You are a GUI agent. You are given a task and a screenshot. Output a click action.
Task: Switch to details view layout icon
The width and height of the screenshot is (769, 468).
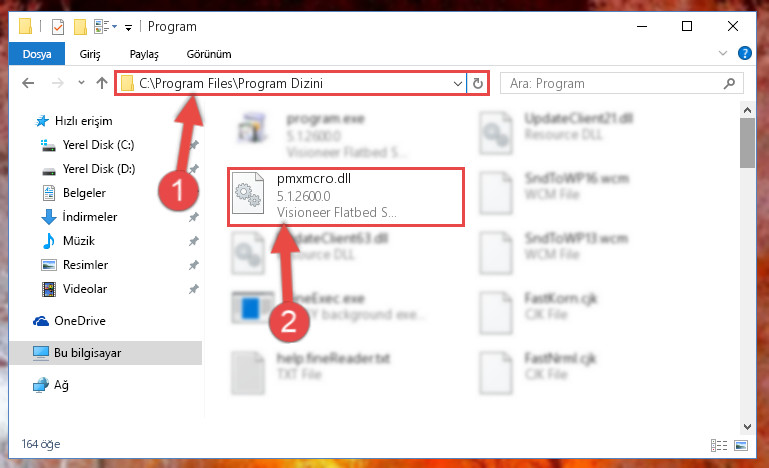(718, 445)
